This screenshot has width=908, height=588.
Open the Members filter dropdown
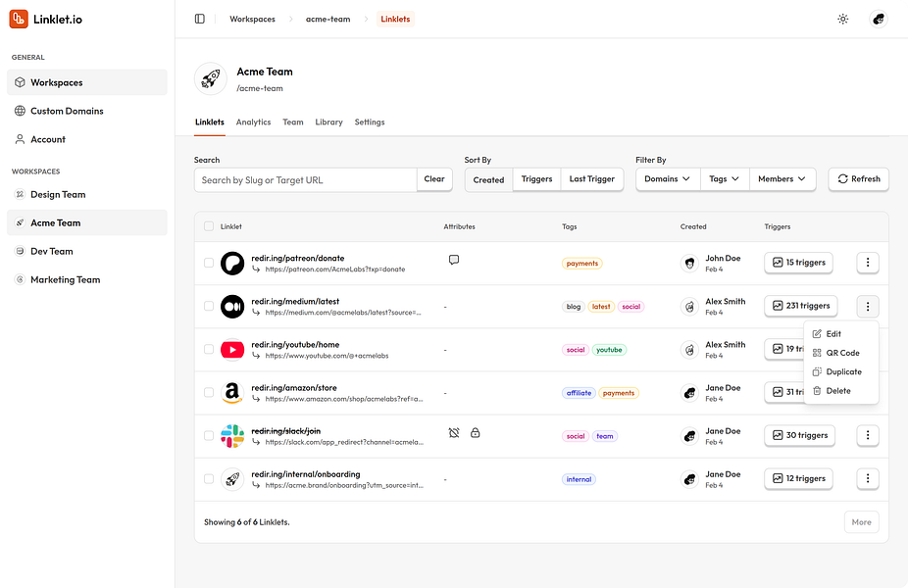pyautogui.click(x=779, y=179)
